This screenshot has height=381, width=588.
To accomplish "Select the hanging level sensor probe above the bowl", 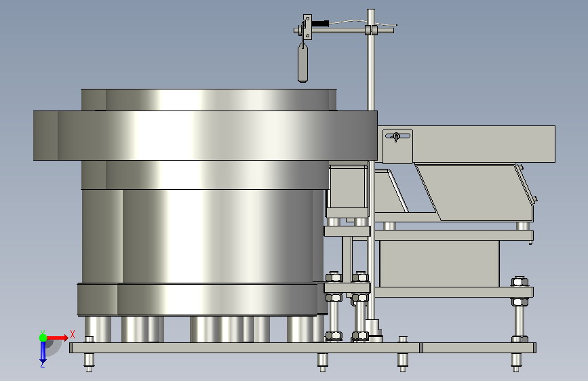I will pos(302,62).
